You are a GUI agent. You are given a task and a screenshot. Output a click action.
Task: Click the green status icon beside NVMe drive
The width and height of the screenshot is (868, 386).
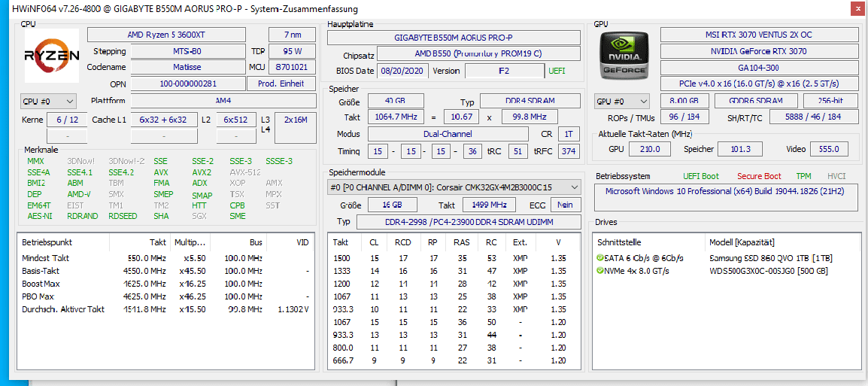tap(599, 271)
